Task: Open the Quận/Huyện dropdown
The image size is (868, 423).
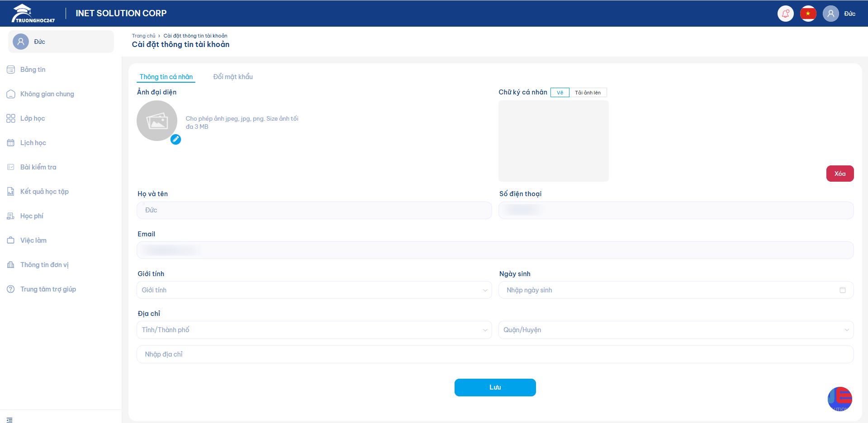Action: pos(676,330)
